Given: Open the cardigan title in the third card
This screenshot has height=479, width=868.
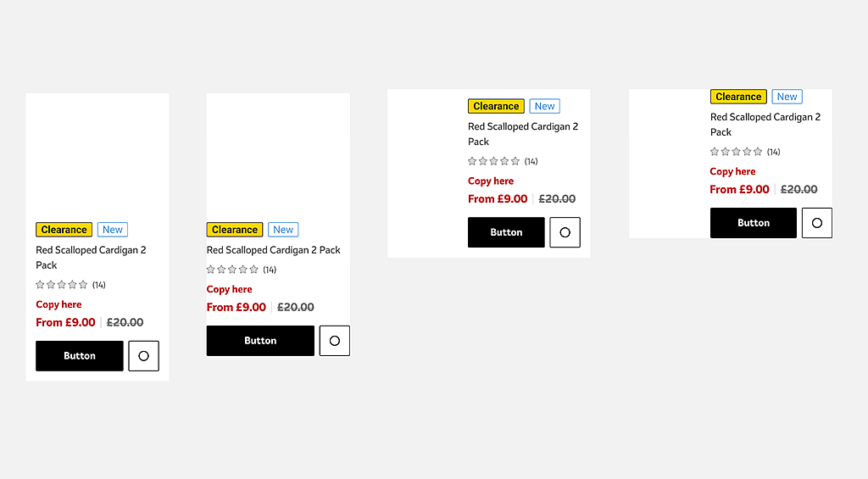Looking at the screenshot, I should [x=522, y=134].
